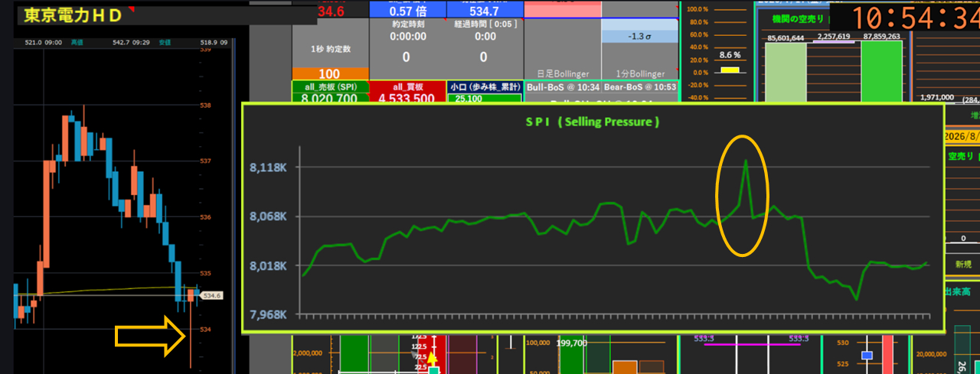This screenshot has width=980, height=374.
Task: Click the 高値 label above the candlestick chart
Action: point(77,44)
